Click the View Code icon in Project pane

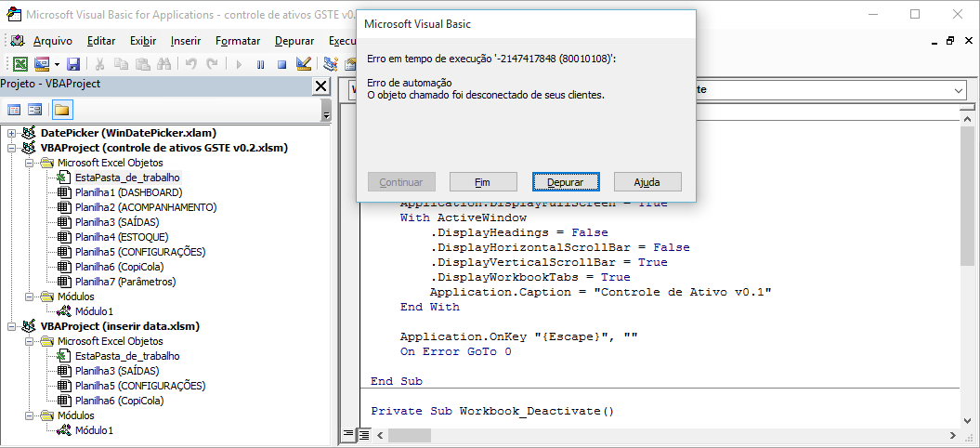[x=14, y=111]
